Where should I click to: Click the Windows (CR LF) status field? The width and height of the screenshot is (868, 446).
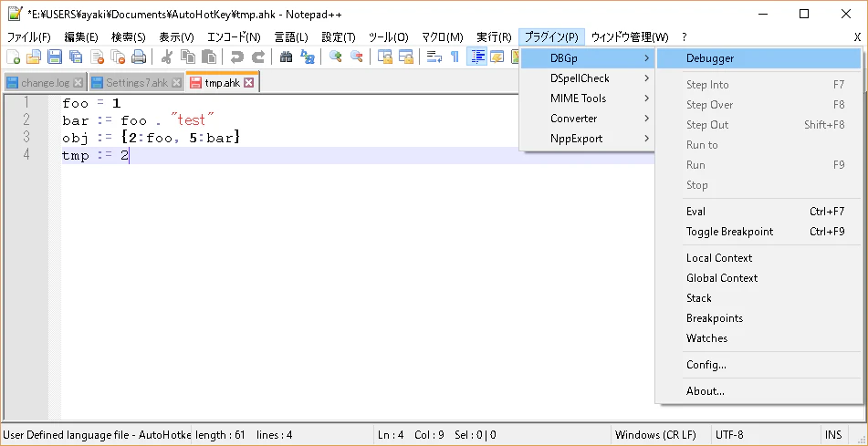[661, 434]
